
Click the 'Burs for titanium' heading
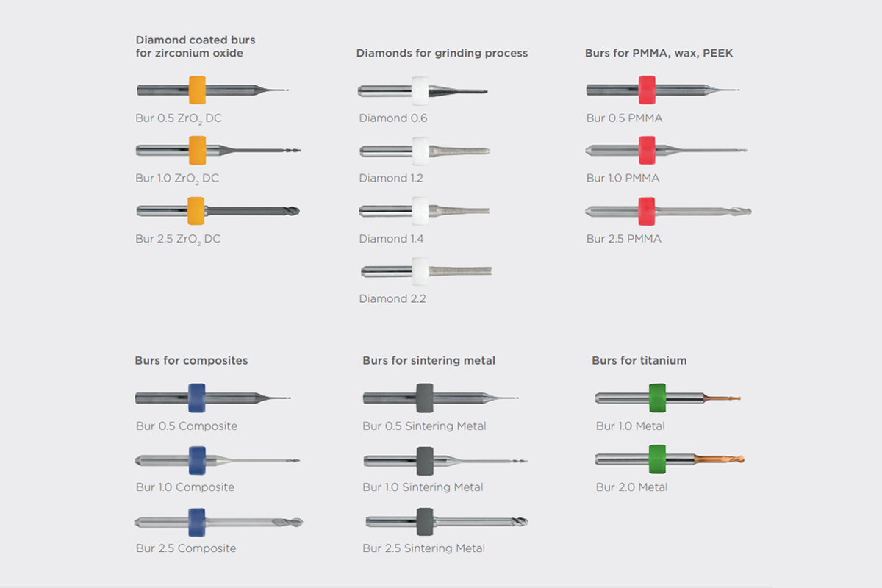pos(639,360)
